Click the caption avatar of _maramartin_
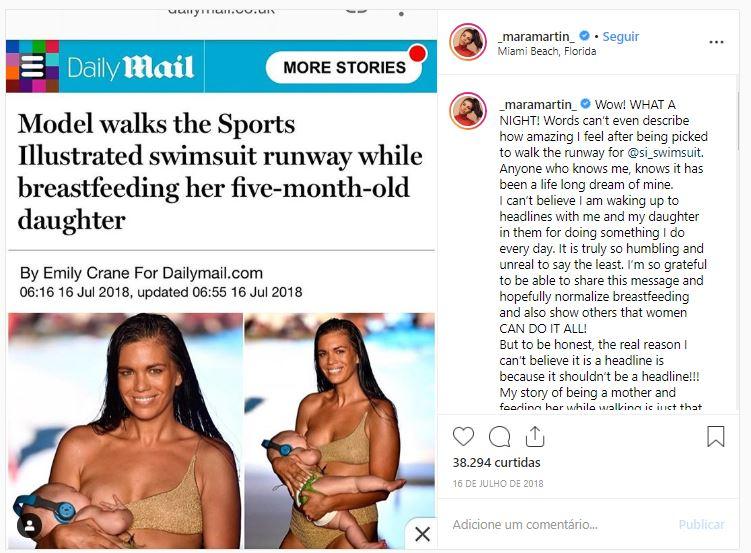Screen dimensions: 751x553 point(468,111)
